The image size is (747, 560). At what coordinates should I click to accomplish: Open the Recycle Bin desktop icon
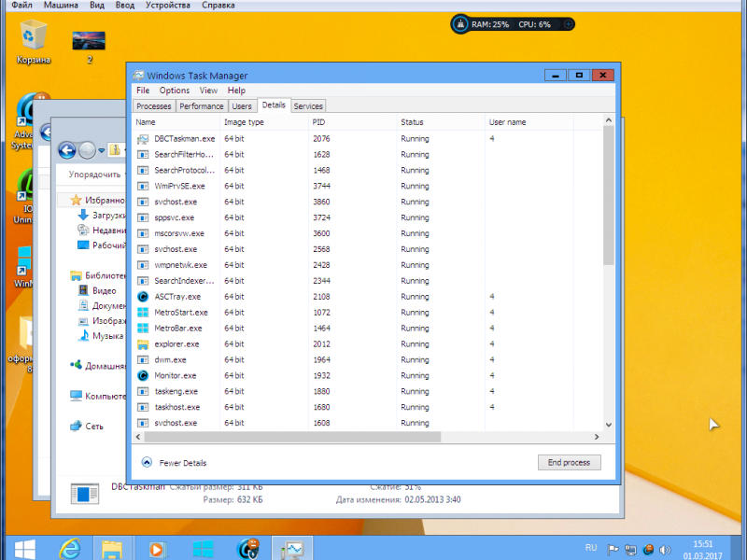coord(33,42)
